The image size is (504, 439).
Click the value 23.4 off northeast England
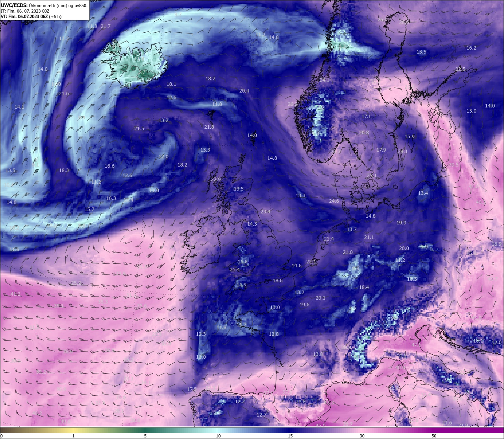[x=265, y=212]
